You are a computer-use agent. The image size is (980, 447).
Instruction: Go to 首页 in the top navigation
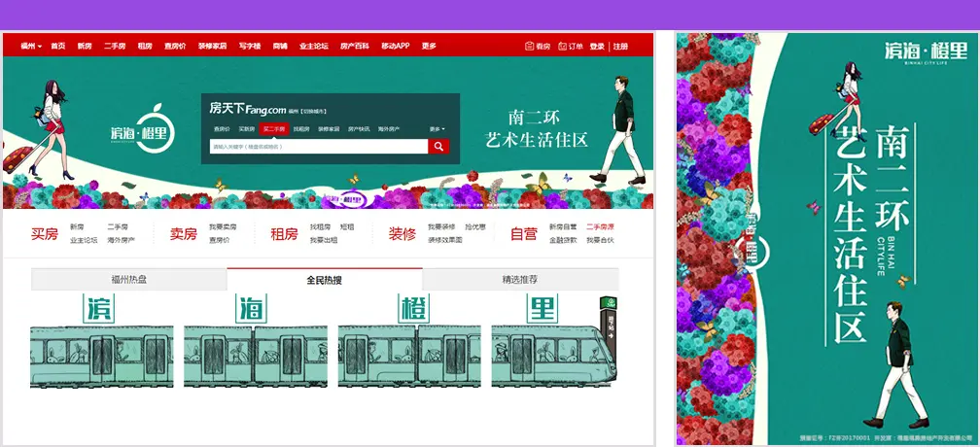(x=58, y=47)
